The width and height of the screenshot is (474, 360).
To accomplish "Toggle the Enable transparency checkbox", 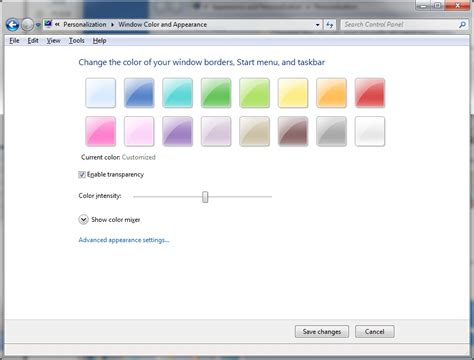I will pyautogui.click(x=82, y=175).
